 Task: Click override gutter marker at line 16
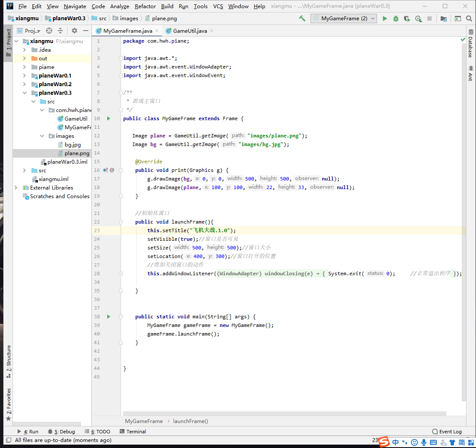point(106,170)
